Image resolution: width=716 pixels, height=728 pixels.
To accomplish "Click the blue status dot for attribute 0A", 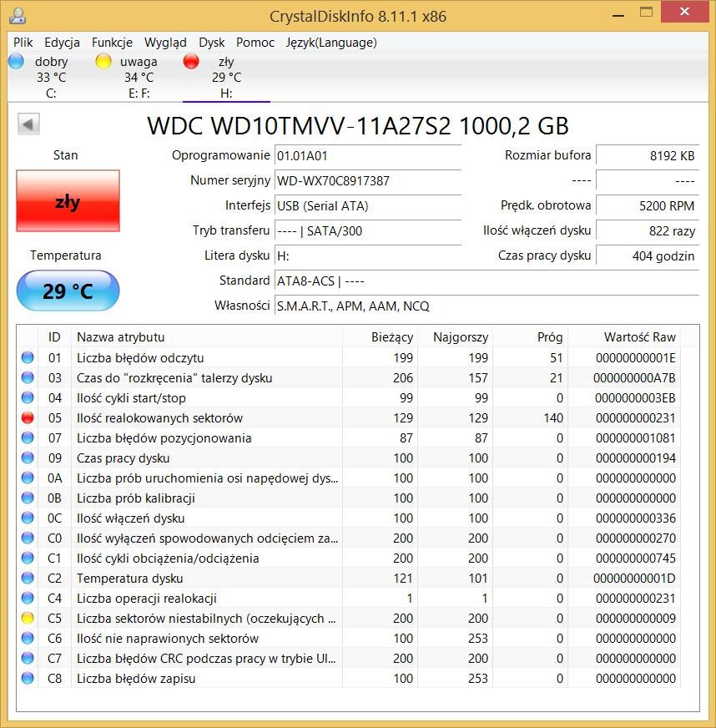I will tap(28, 478).
